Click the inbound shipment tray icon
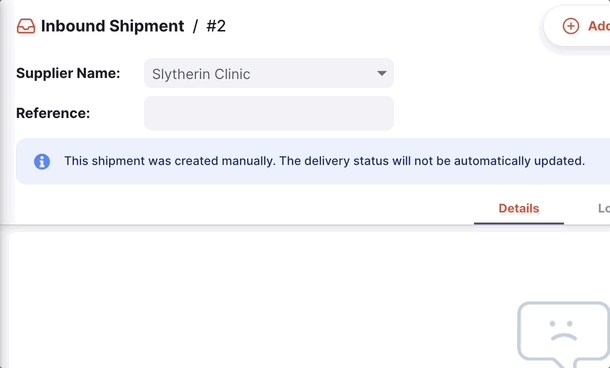Viewport: 610px width, 368px height. click(x=26, y=26)
